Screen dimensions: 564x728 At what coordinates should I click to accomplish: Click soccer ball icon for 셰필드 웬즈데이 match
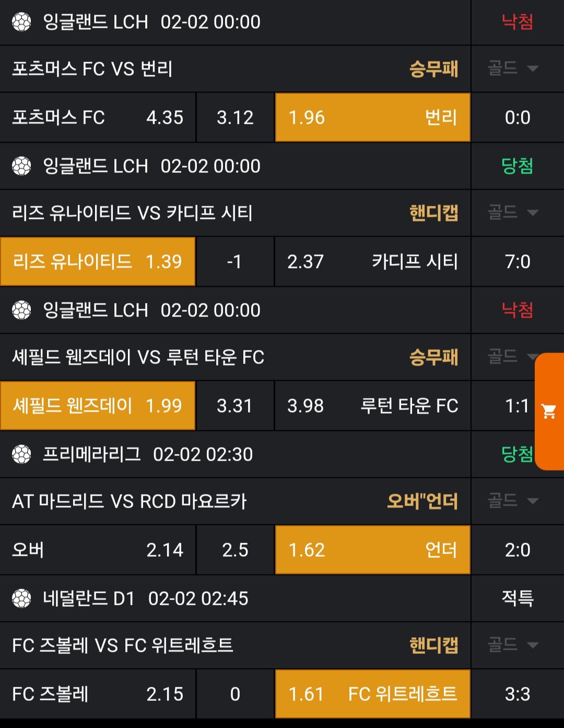tap(21, 310)
